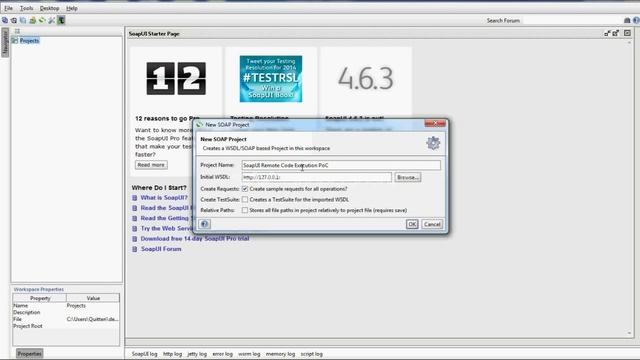Click the Value column header
This screenshot has height=360, width=640.
point(93,298)
